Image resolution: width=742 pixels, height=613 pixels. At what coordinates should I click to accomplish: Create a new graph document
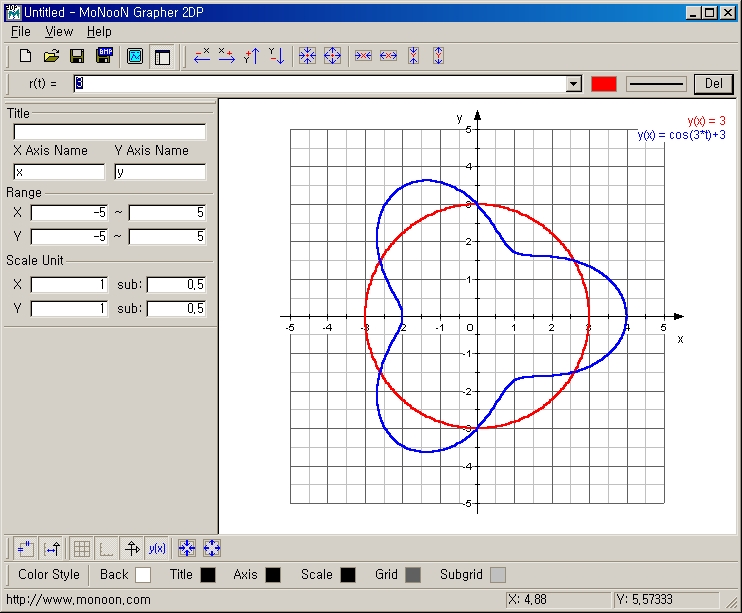(x=26, y=56)
